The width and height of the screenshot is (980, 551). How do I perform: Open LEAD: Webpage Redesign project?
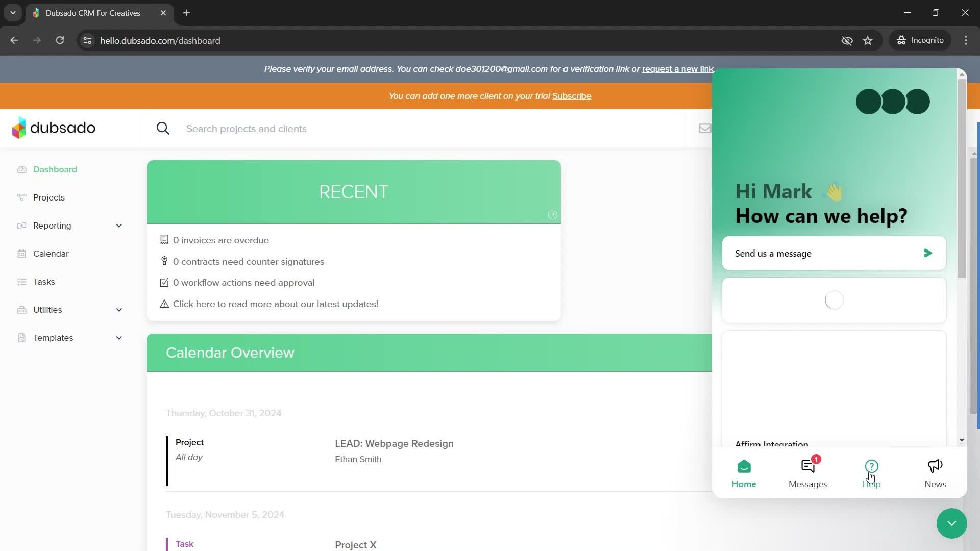[394, 443]
